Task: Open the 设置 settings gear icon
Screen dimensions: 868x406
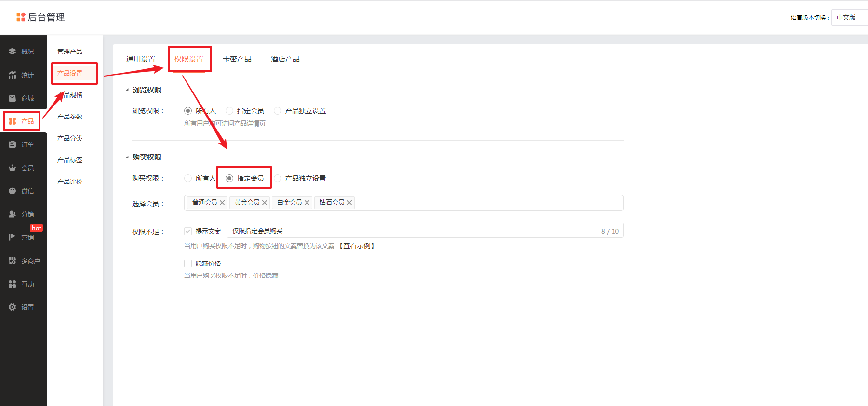Action: pyautogui.click(x=13, y=307)
